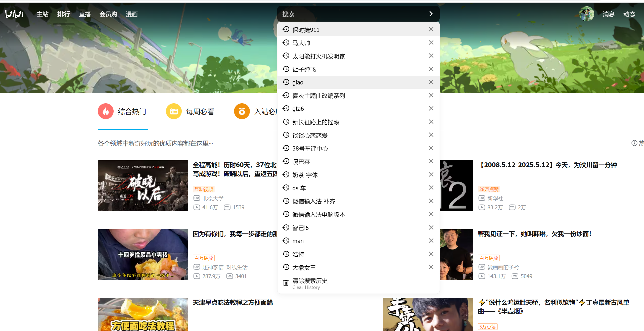Open 汶川 memorial video title link
Viewport: 644px width, 331px height.
pyautogui.click(x=547, y=165)
